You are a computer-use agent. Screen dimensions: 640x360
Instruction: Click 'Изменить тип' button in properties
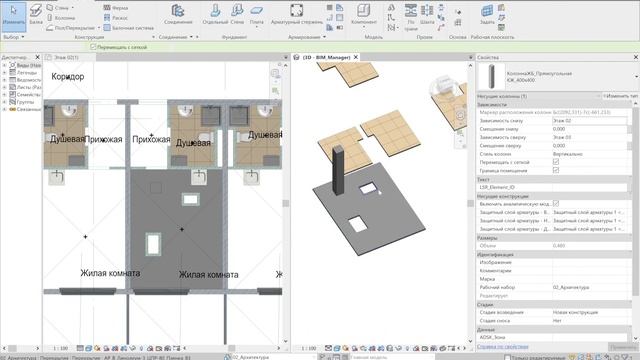coord(620,96)
